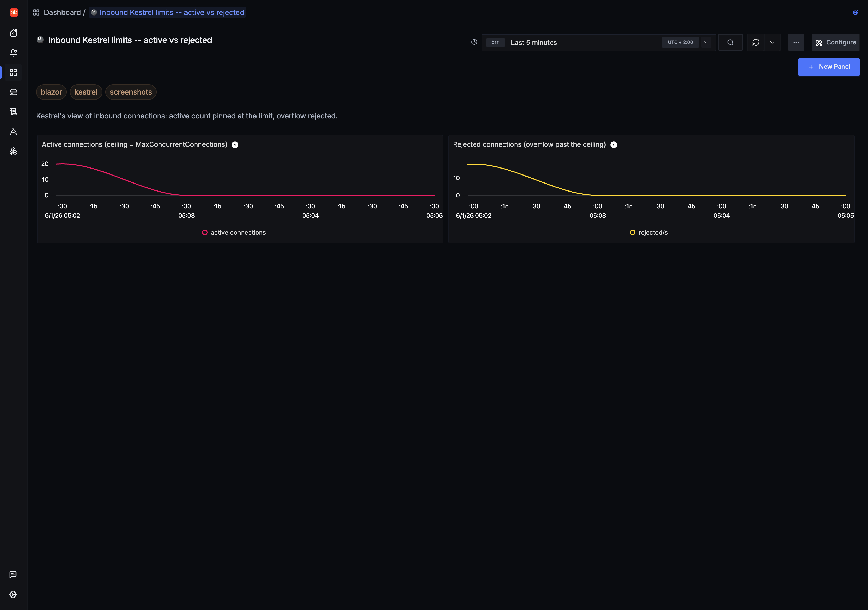Open the Logs scroll sidebar icon

[14, 112]
